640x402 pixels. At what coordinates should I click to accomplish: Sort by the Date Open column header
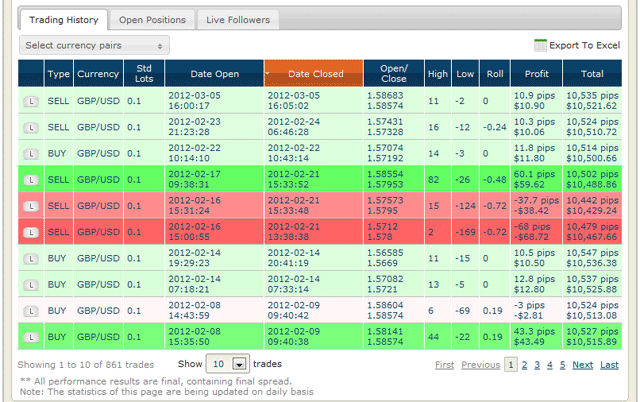[215, 73]
